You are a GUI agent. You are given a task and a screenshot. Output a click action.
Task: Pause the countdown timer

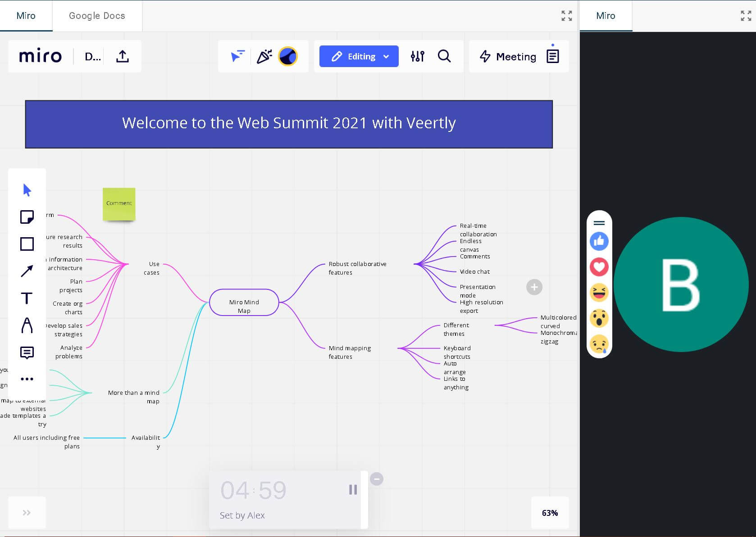(x=353, y=490)
